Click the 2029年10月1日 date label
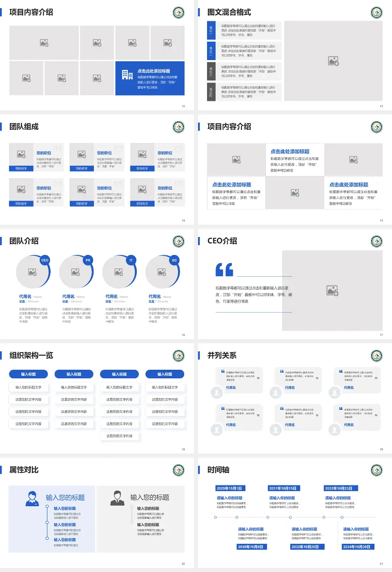 pos(229,488)
